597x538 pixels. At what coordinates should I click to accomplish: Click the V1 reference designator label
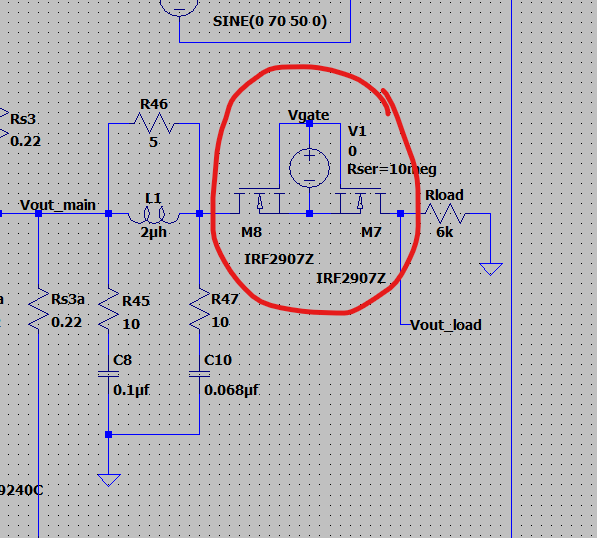click(x=357, y=131)
